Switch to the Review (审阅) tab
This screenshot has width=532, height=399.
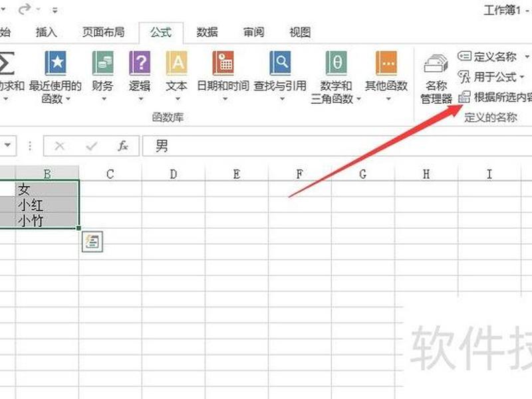(x=253, y=32)
